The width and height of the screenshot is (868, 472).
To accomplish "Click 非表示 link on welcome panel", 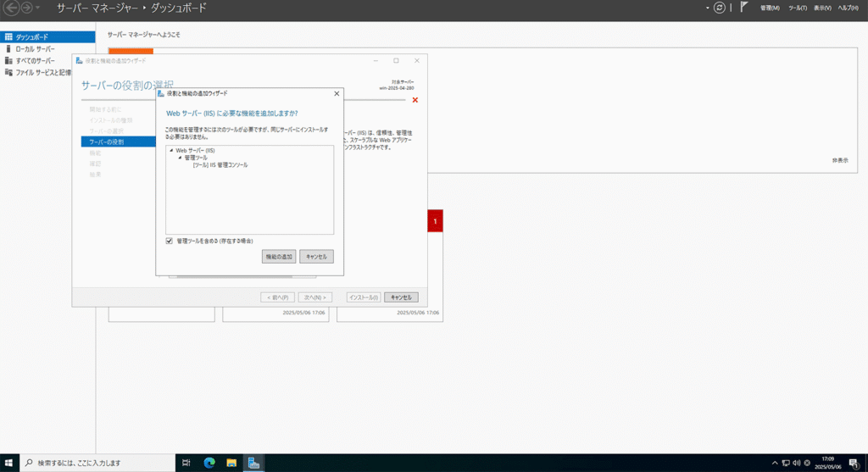I will (x=840, y=160).
